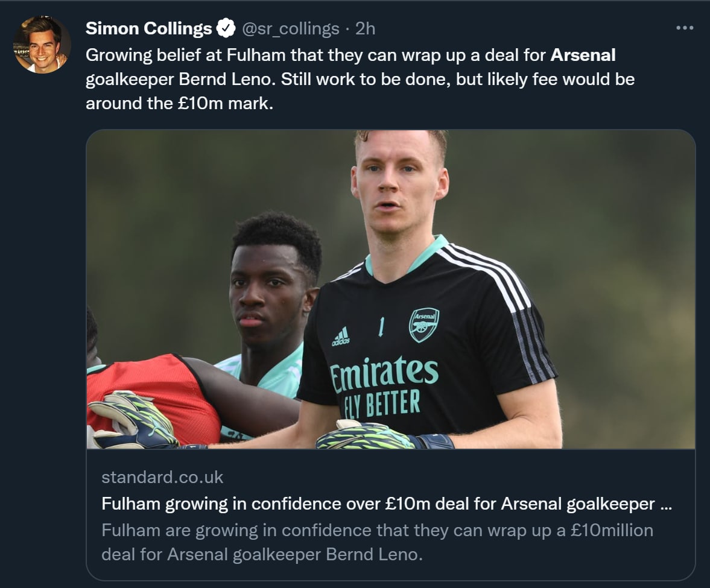This screenshot has width=710, height=588.
Task: Click the blue verified badge
Action: (x=226, y=28)
